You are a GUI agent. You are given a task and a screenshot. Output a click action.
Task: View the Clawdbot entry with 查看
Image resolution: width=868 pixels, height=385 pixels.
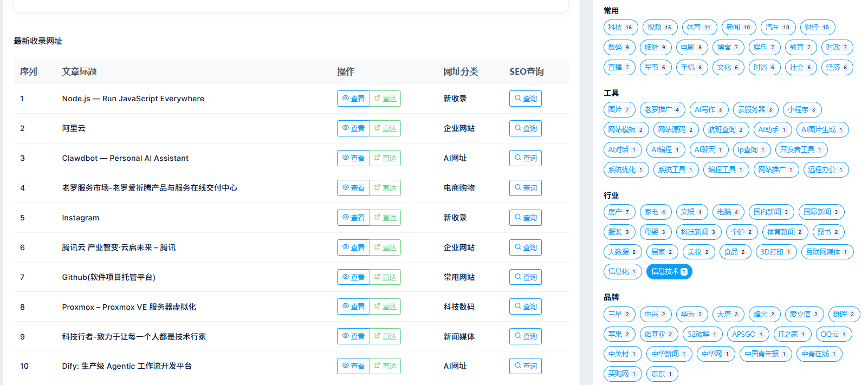coord(353,158)
